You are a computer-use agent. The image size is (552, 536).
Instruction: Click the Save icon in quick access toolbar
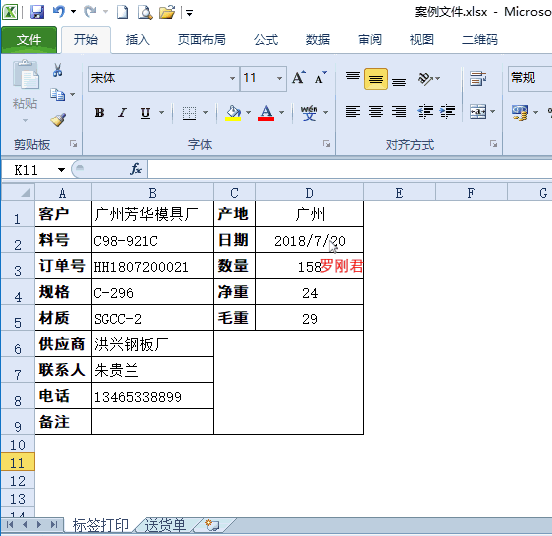click(x=37, y=12)
